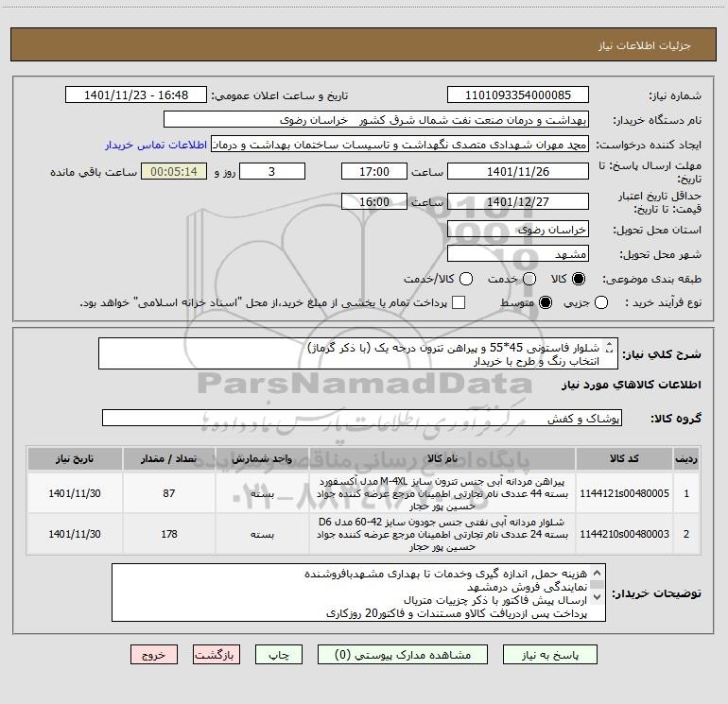Screen dimensions: 728x704
Task: Click the توضیحات خریدار text area
Action: pyautogui.click(x=358, y=592)
